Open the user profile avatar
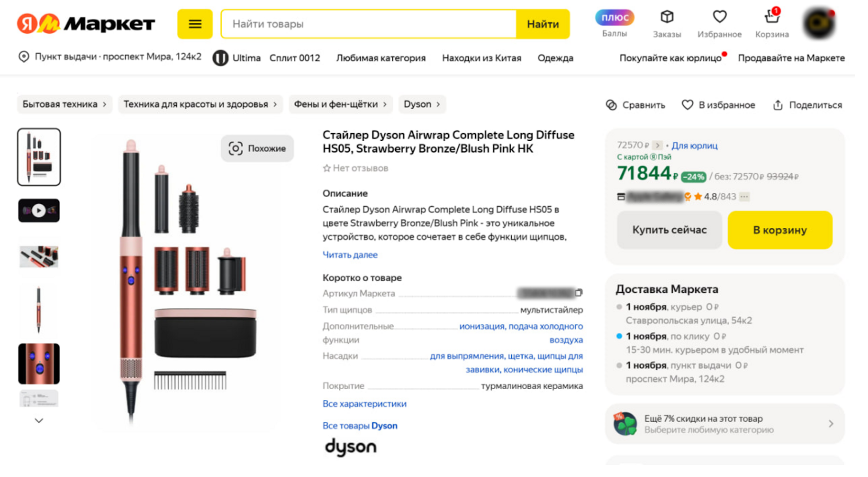 pyautogui.click(x=819, y=24)
